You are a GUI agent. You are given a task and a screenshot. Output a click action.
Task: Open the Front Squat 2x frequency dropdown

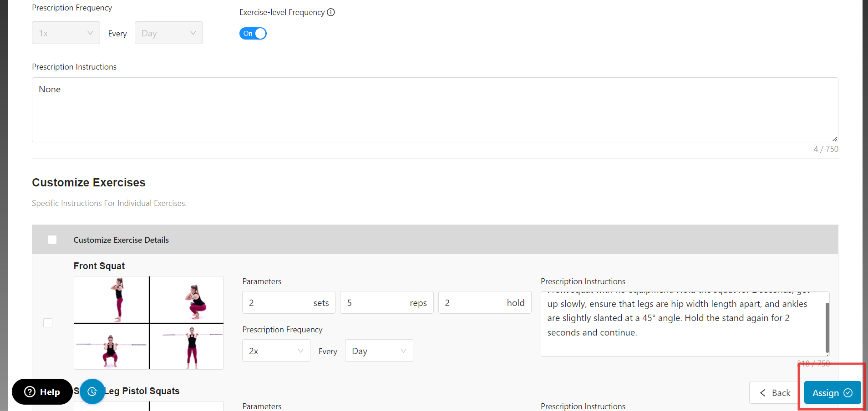click(276, 351)
